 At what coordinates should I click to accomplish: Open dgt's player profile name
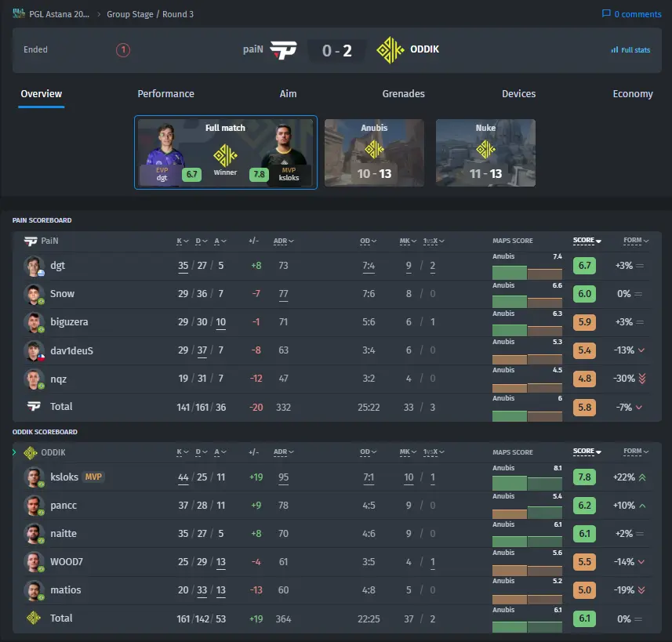tap(57, 266)
